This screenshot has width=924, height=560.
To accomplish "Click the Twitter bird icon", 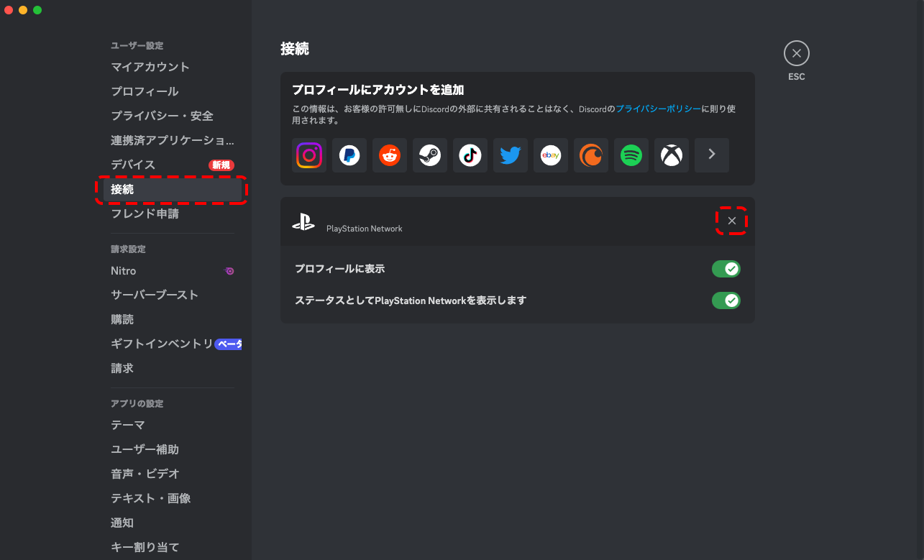I will click(x=511, y=155).
